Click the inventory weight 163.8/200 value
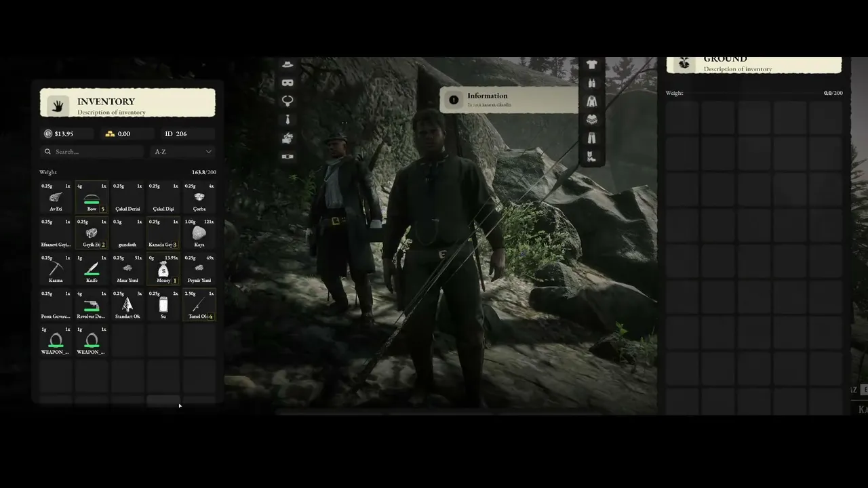 click(204, 172)
